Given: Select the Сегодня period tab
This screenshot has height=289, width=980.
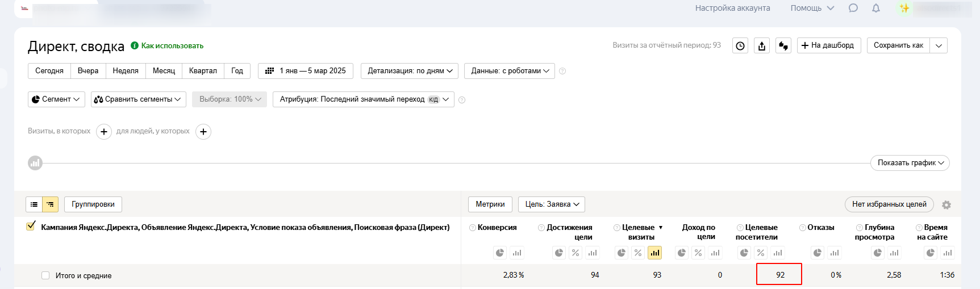Looking at the screenshot, I should tap(49, 71).
